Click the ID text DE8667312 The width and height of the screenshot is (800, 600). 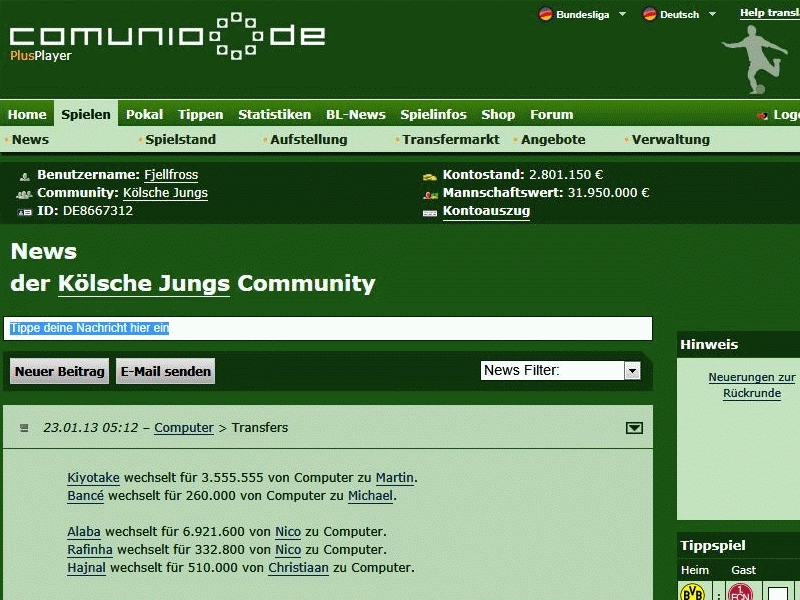97,211
